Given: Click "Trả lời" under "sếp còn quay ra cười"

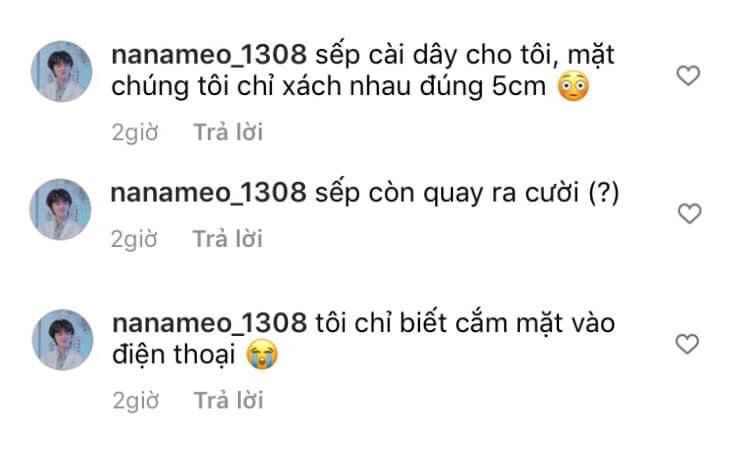Looking at the screenshot, I should pos(228,239).
